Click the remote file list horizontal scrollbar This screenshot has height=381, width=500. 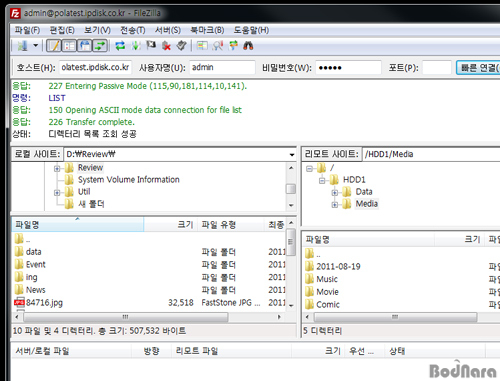click(x=395, y=317)
